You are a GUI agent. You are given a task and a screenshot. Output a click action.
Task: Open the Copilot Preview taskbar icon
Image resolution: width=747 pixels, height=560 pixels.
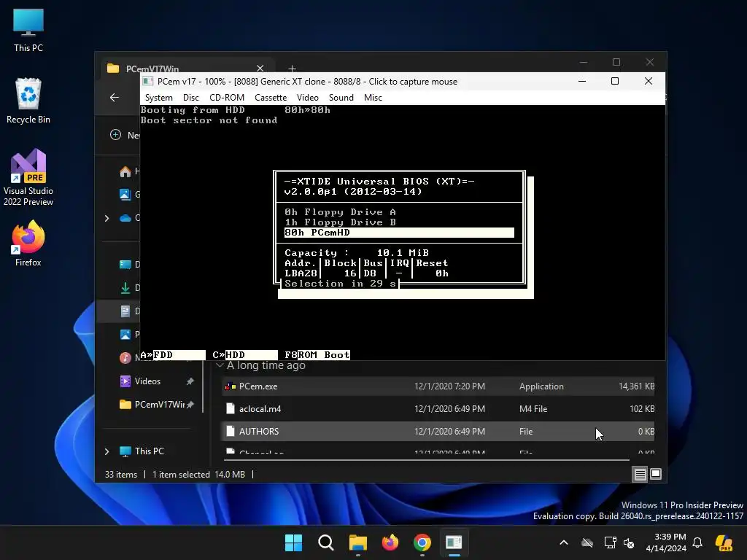click(x=724, y=542)
